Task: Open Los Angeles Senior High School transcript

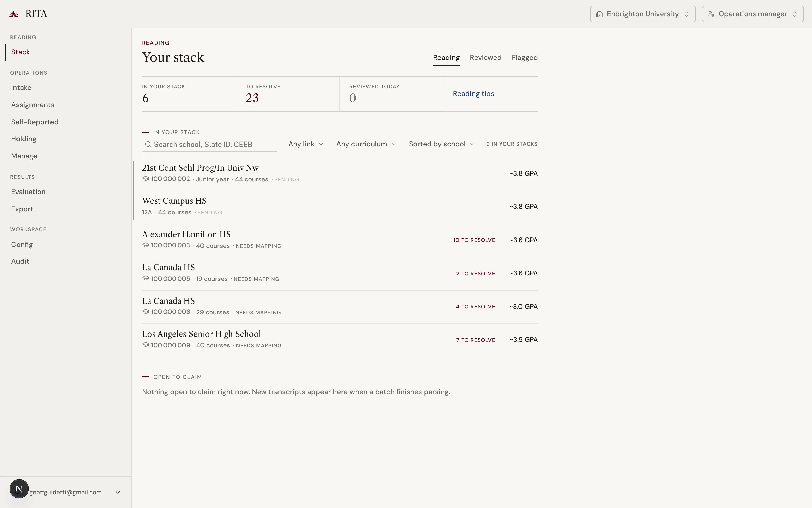Action: 340,340
